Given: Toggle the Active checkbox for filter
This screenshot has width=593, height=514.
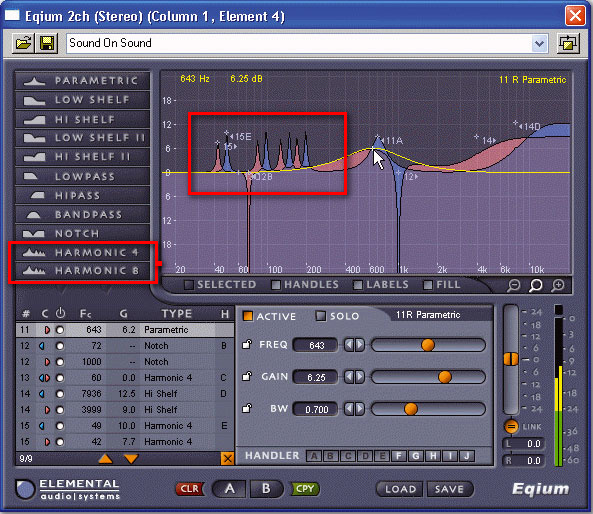Looking at the screenshot, I should pos(248,316).
